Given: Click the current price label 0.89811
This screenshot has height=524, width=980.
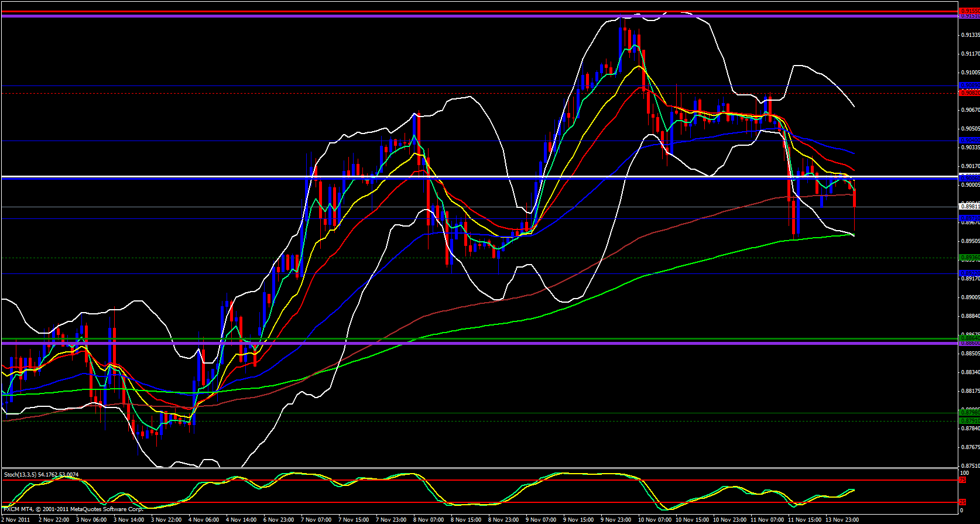Looking at the screenshot, I should [x=969, y=206].
